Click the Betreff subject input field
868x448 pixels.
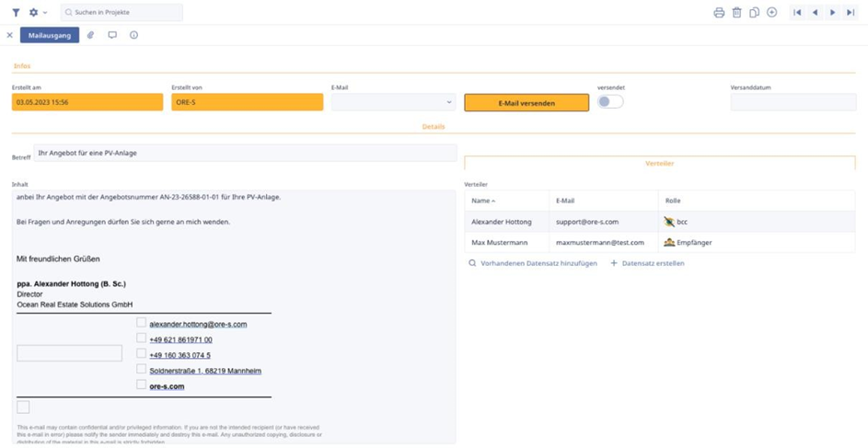point(245,153)
